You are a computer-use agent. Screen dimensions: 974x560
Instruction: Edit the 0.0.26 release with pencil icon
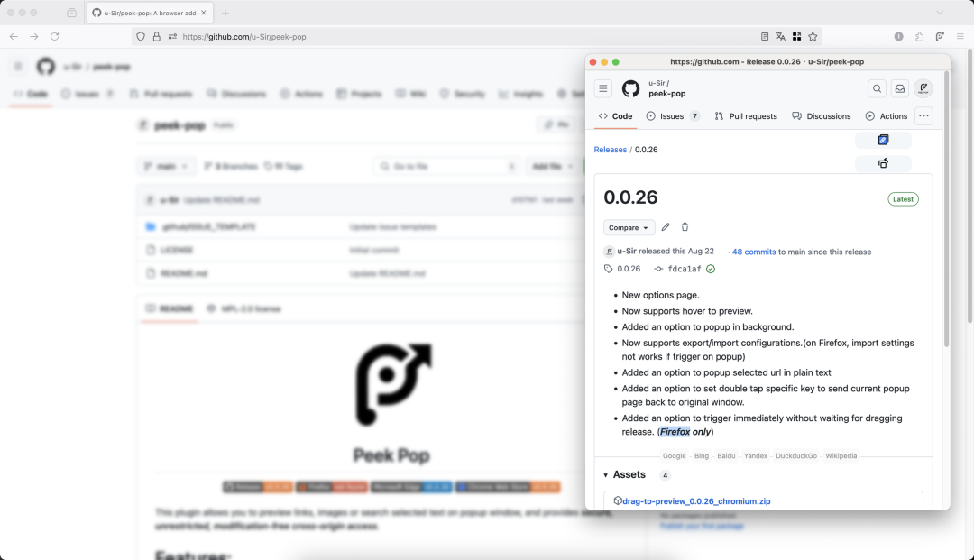[x=666, y=227]
